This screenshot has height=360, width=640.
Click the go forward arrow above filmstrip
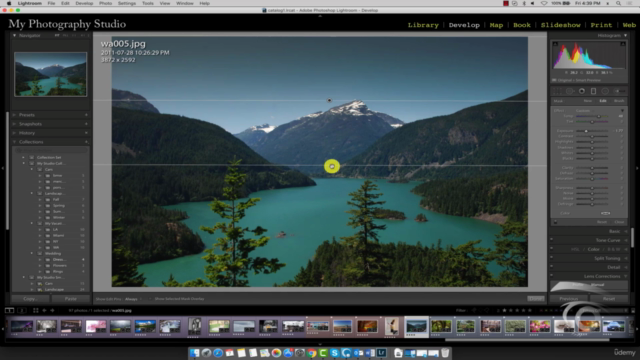pyautogui.click(x=52, y=310)
